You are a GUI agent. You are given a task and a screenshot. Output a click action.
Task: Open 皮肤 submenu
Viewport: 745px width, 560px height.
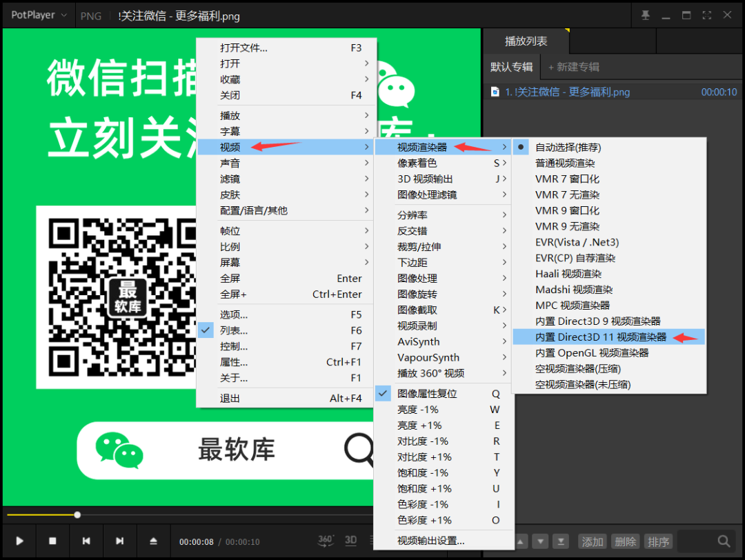286,194
